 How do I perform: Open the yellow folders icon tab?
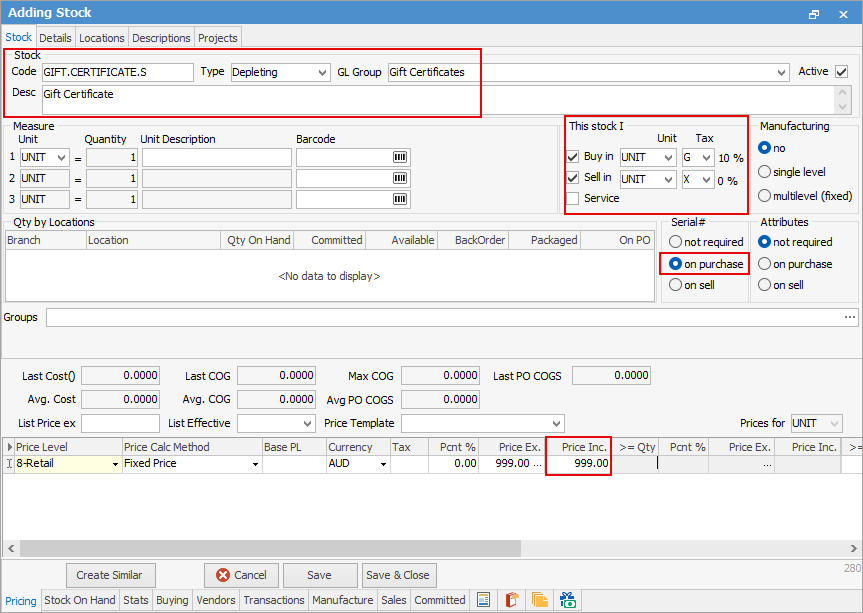[x=540, y=600]
